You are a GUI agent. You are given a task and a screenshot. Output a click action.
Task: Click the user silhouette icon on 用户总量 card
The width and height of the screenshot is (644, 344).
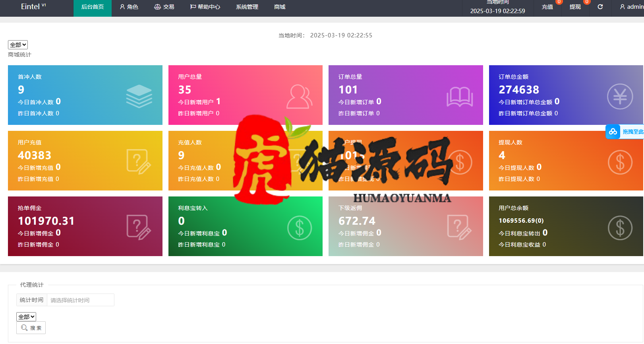click(x=300, y=96)
